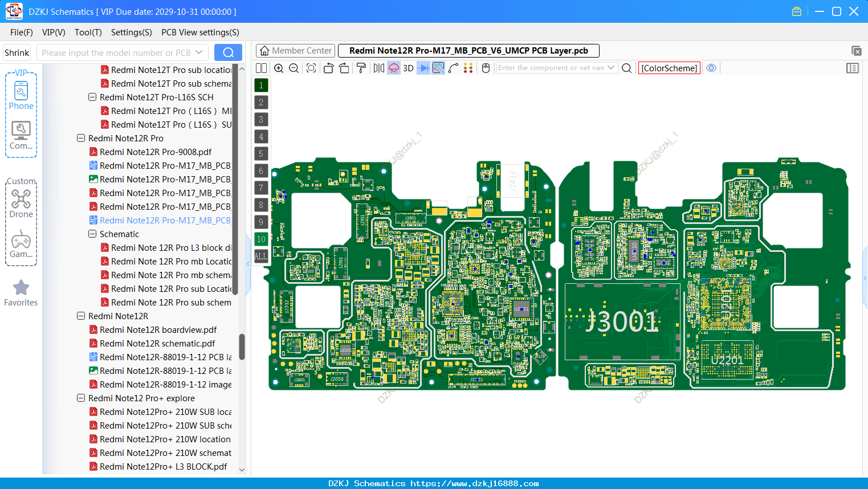Toggle the right side panel icon
Viewport: 868px width, 489px height.
tap(853, 68)
